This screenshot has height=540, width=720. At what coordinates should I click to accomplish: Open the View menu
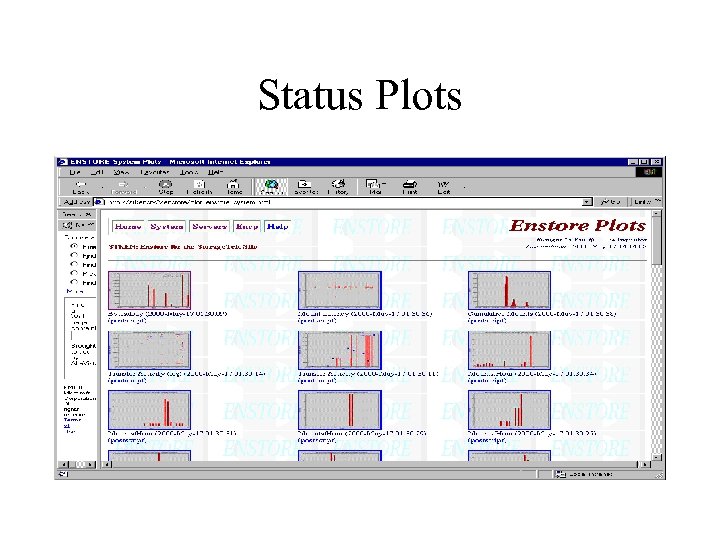[x=121, y=172]
